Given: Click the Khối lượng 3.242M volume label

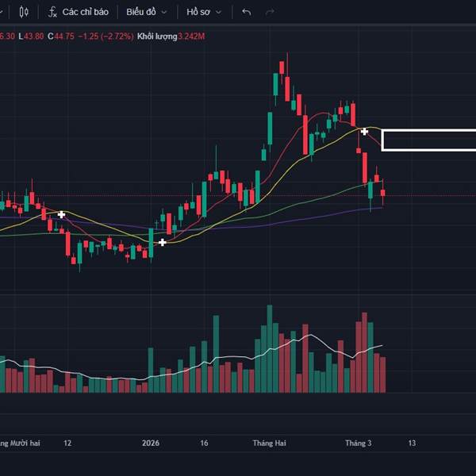Looking at the screenshot, I should tap(171, 36).
